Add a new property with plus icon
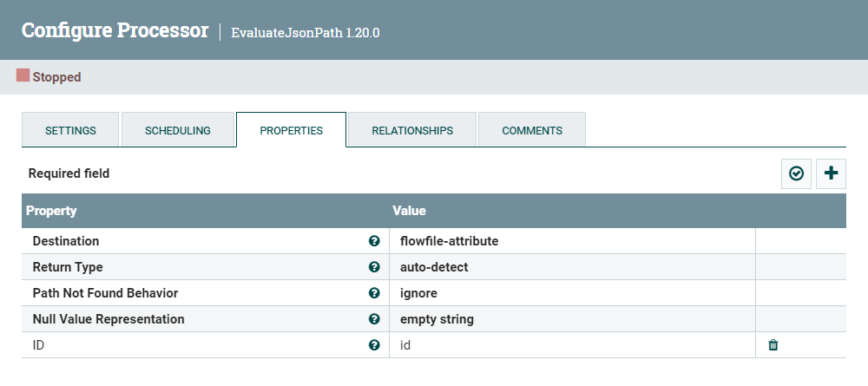Image resolution: width=868 pixels, height=386 pixels. coord(831,173)
